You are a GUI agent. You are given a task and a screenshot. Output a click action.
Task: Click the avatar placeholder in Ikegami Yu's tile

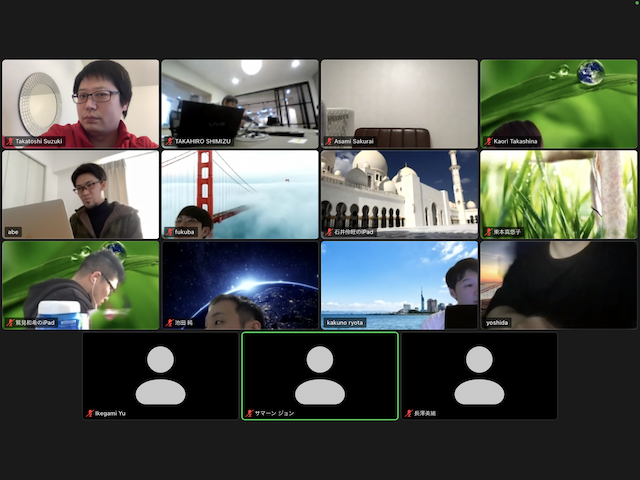point(160,375)
